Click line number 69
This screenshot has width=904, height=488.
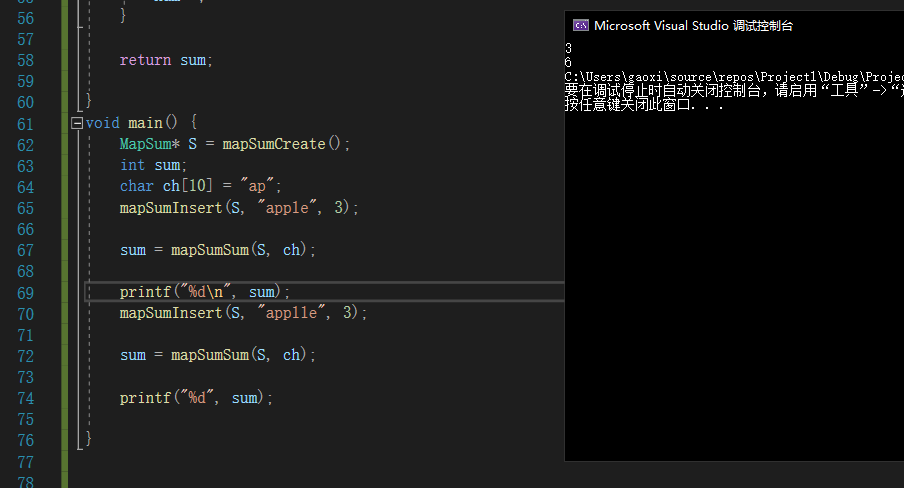click(x=25, y=293)
